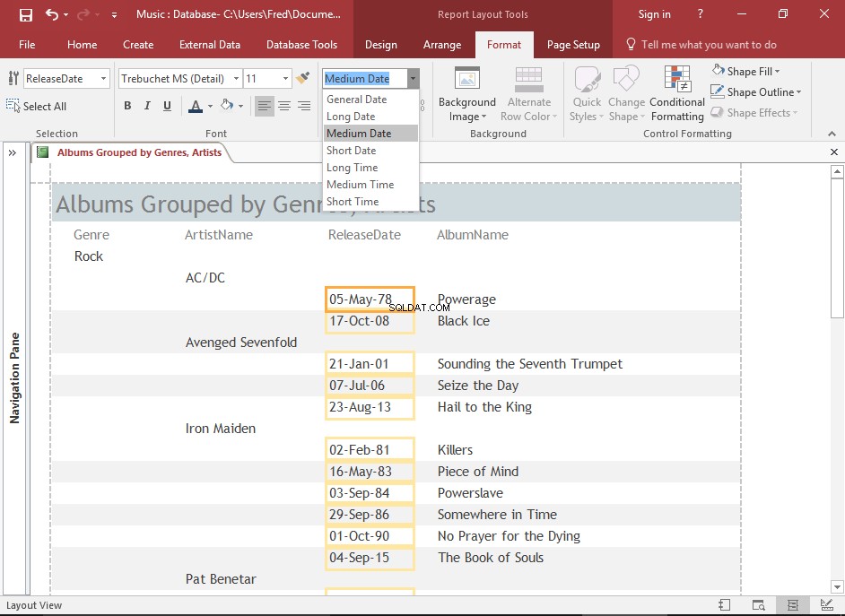Toggle Underline formatting

(167, 106)
